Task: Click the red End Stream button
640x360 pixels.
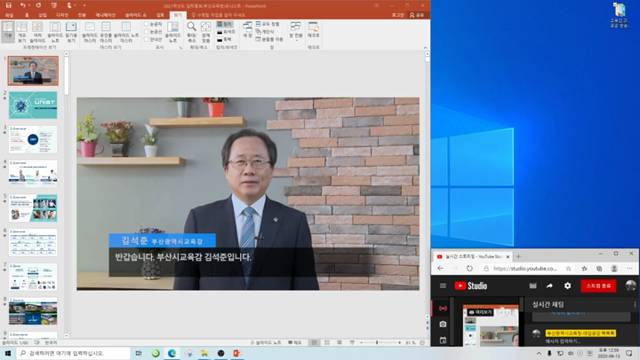Action: click(598, 286)
